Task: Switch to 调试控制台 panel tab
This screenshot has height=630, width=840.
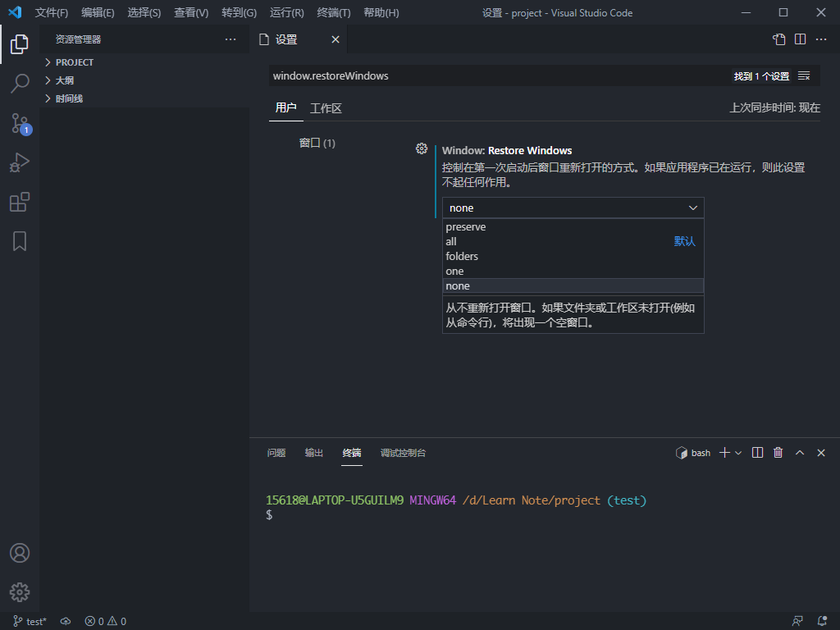Action: point(403,453)
